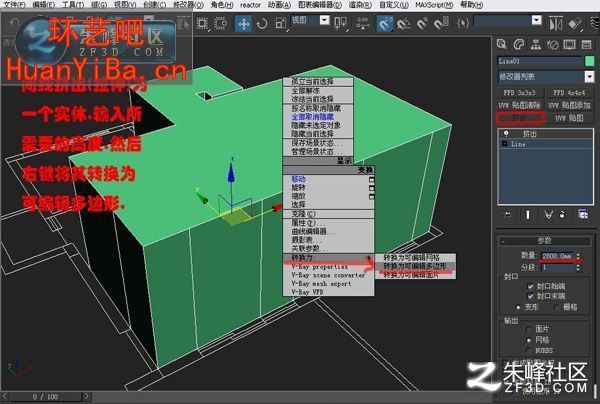This screenshot has width=600, height=404.
Task: Open the 帮助(H) menu
Action: 471,5
